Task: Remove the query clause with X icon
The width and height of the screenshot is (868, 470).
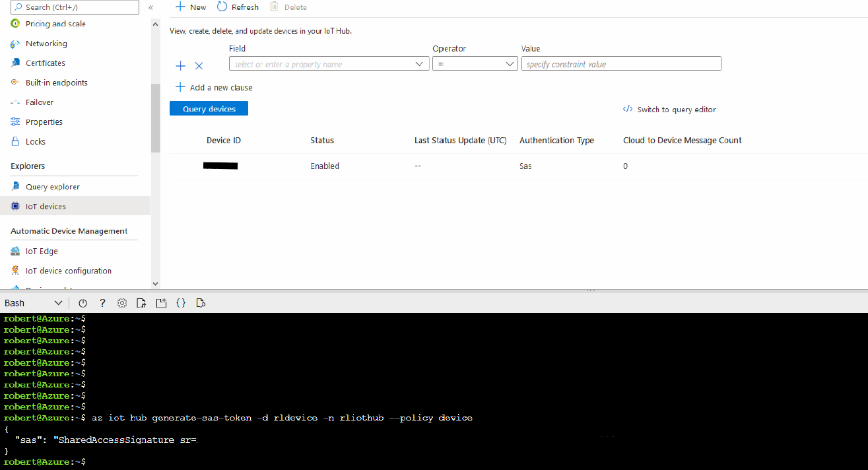Action: click(x=199, y=65)
